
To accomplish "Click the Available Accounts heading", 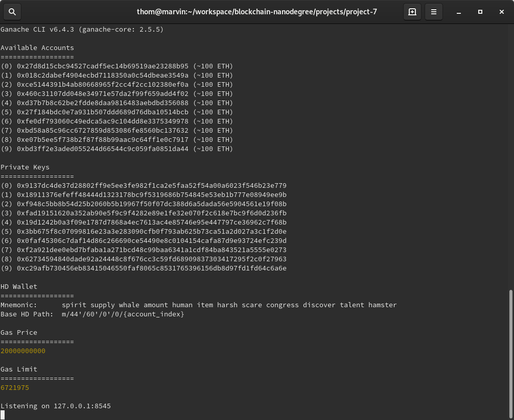I will [37, 48].
